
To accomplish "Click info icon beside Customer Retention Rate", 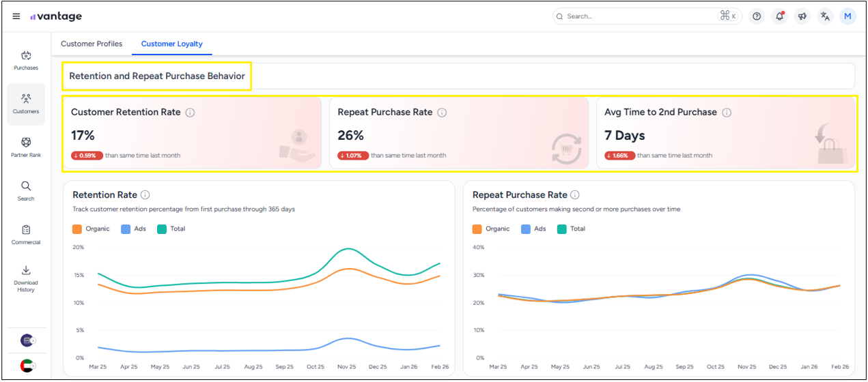I will pyautogui.click(x=190, y=113).
